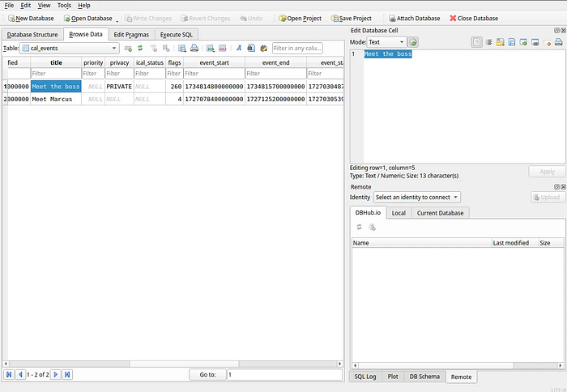Image resolution: width=567 pixels, height=392 pixels.
Task: Open the SQL Log bottom tab
Action: pos(365,377)
